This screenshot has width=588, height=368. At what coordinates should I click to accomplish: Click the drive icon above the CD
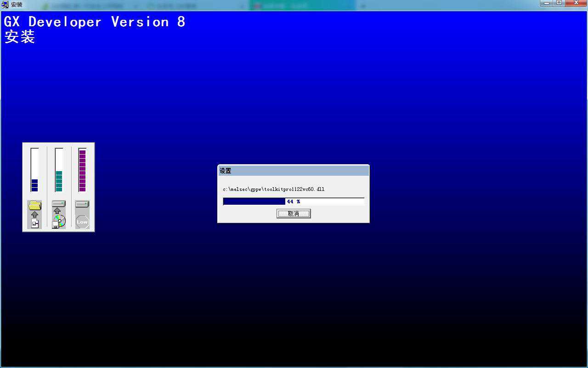[59, 203]
